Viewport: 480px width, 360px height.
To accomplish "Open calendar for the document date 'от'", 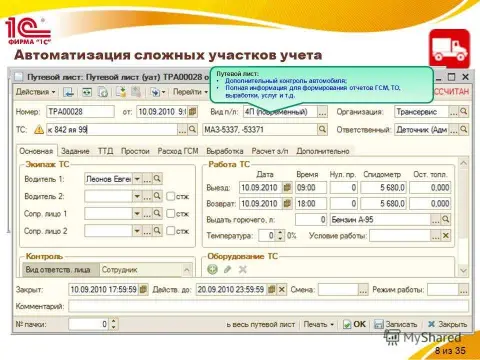I will coord(192,112).
